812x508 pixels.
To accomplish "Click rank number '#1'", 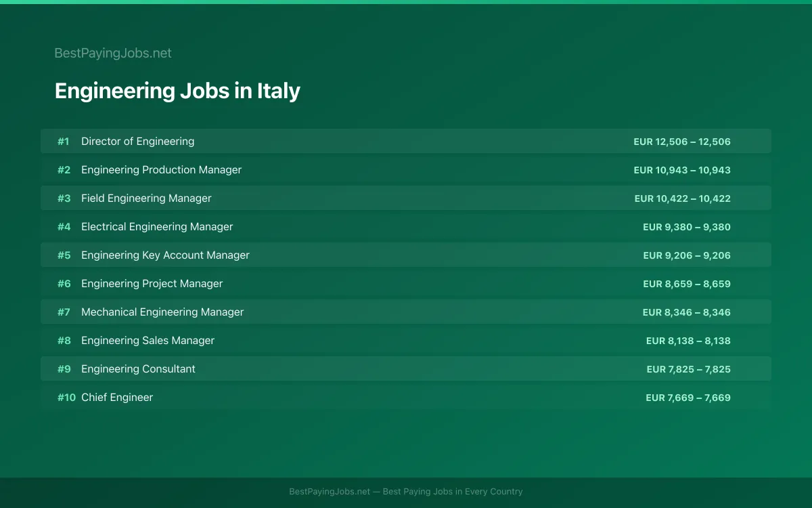I will (x=63, y=142).
